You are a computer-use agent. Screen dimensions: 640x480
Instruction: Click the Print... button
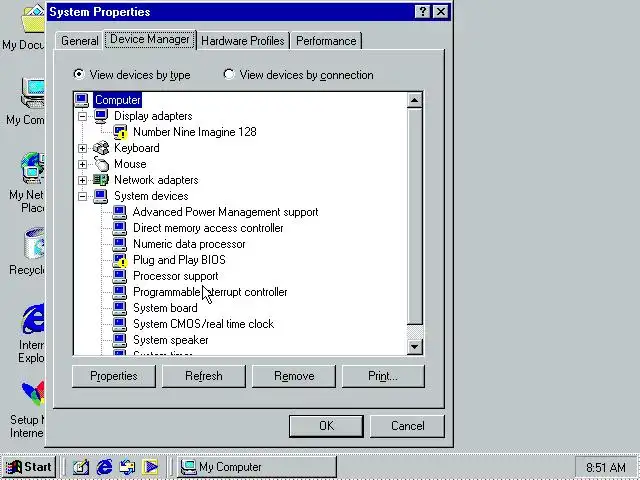click(383, 376)
